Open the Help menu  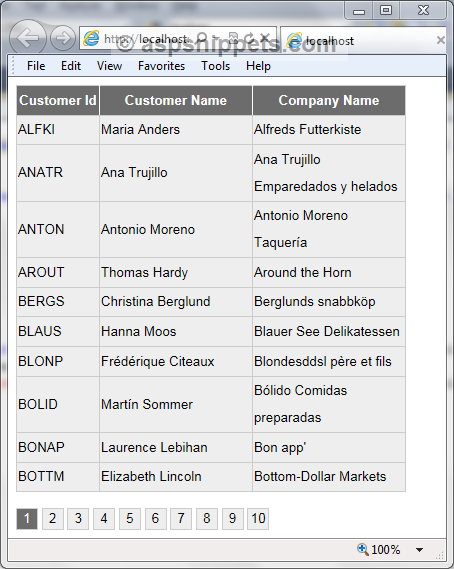(258, 66)
